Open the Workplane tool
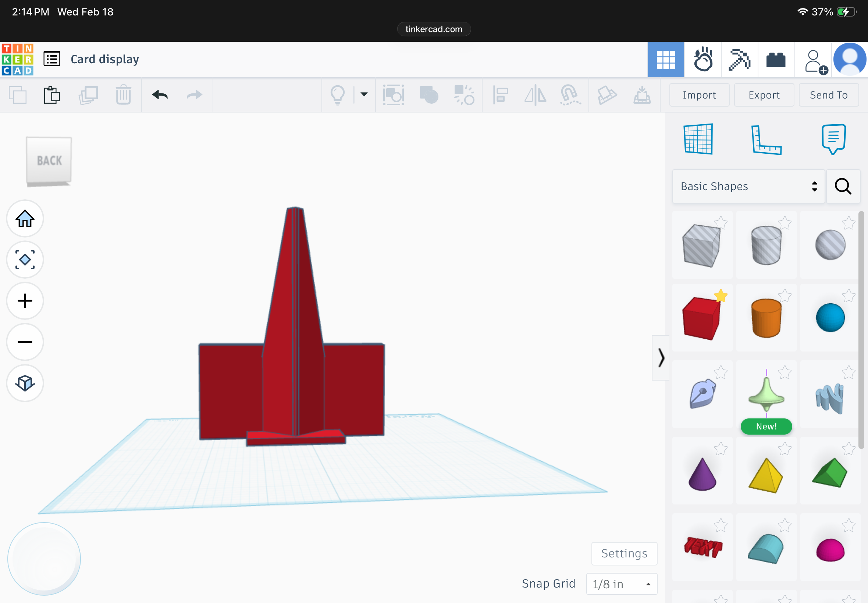 click(x=698, y=139)
